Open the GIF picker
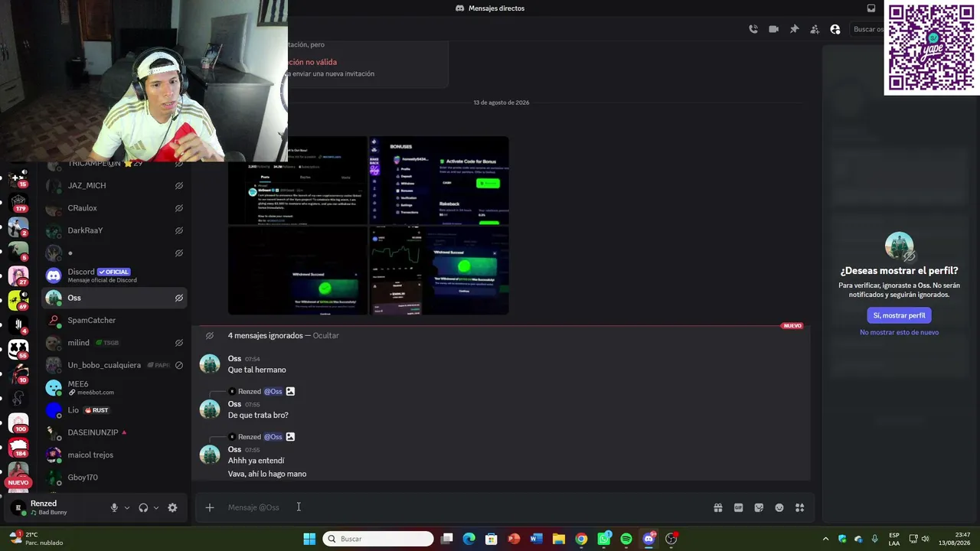Screen dimensions: 980x551 point(739,507)
